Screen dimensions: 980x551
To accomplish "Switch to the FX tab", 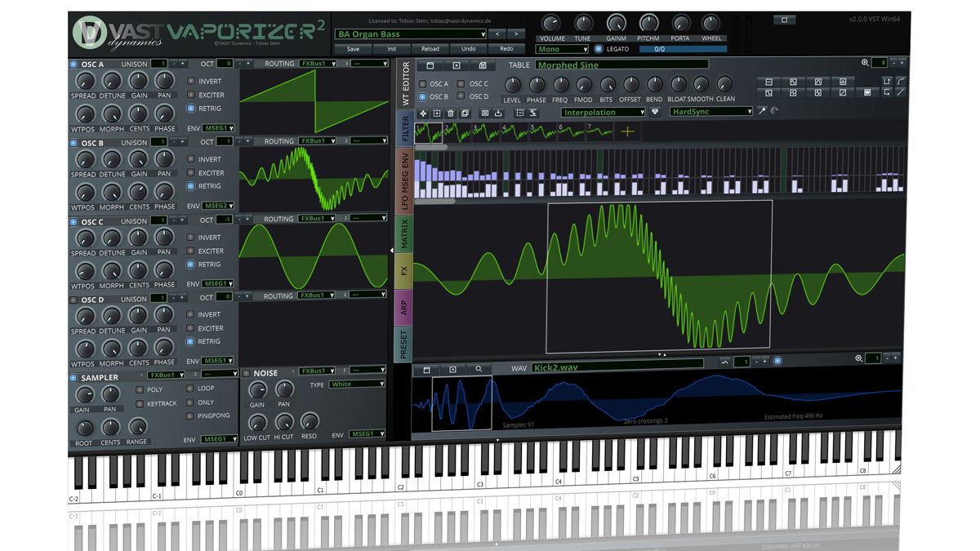I will (403, 269).
